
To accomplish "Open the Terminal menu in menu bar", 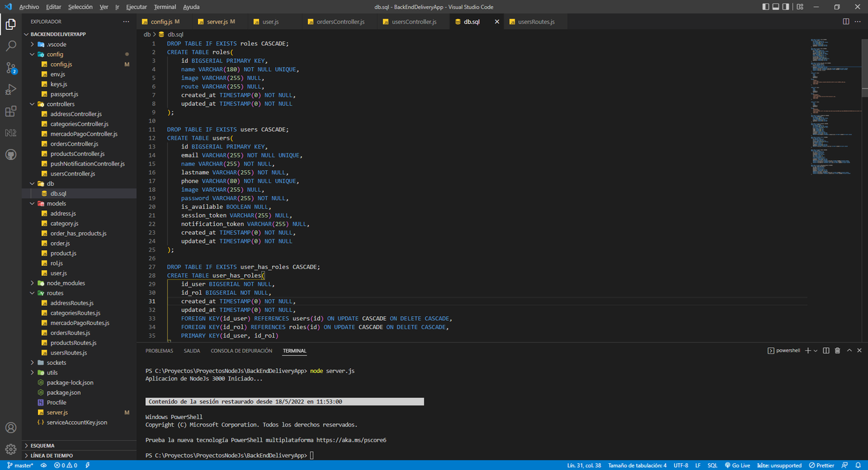I will 165,7.
